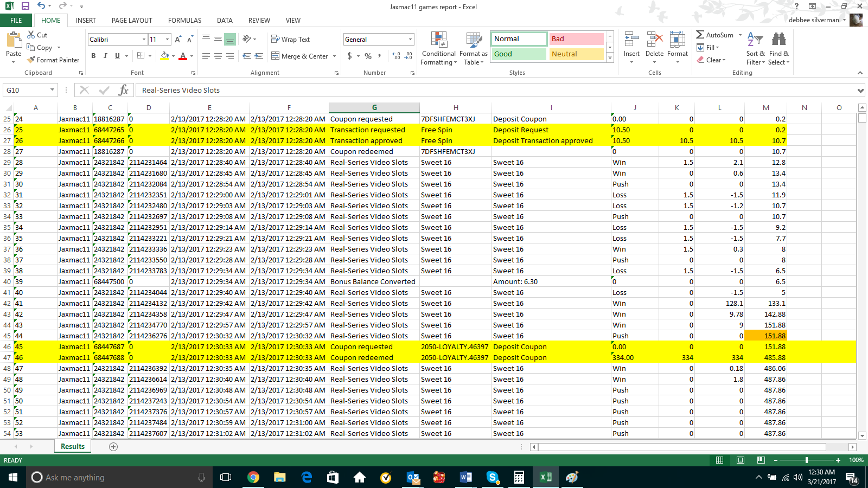Click the Copy button
Viewport: 868px width, 488px height.
click(x=40, y=47)
